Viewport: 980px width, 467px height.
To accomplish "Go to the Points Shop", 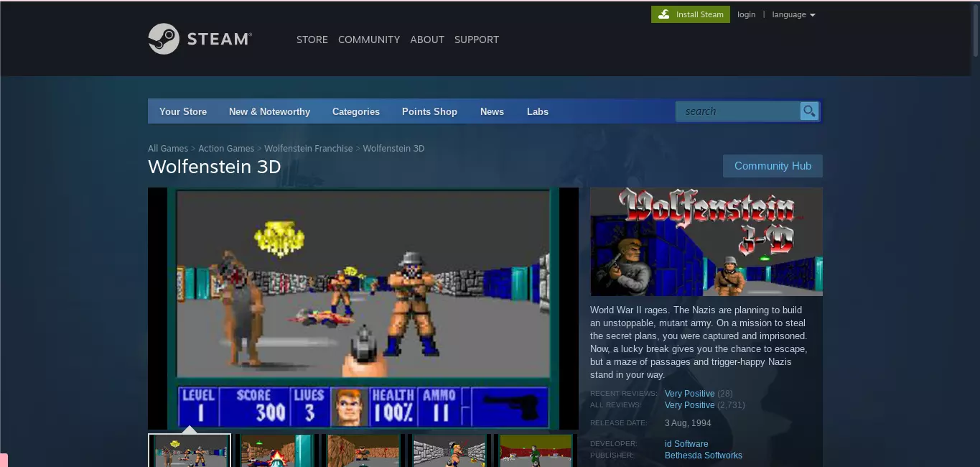I will tap(429, 111).
